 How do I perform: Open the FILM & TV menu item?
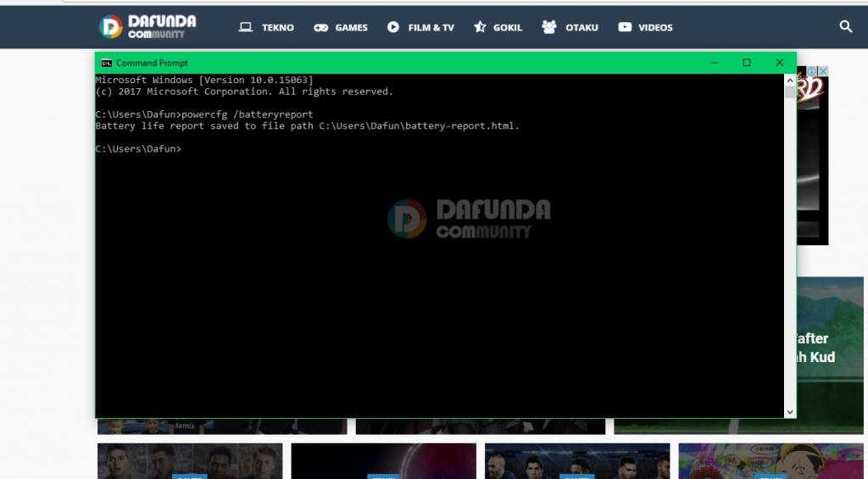pyautogui.click(x=431, y=27)
